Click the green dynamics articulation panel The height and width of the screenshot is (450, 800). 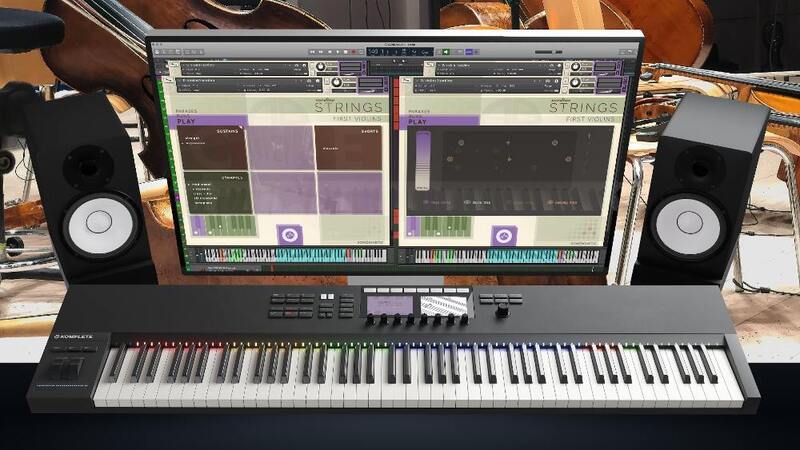(217, 193)
